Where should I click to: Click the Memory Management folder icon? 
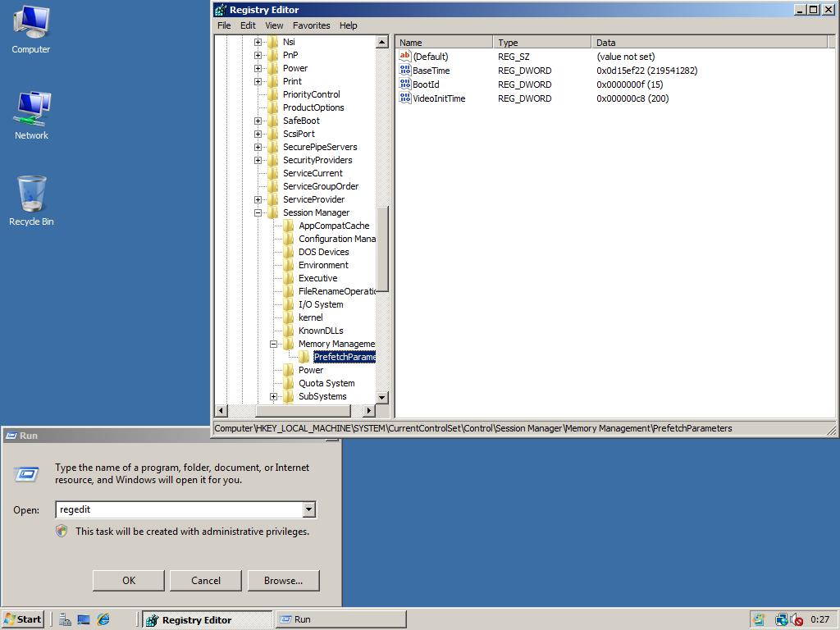click(289, 344)
